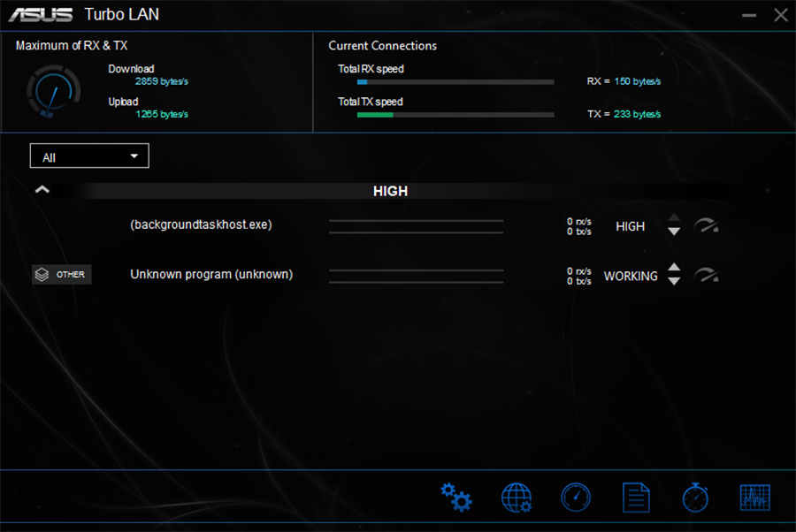
Task: Click the Current Connections heading
Action: point(382,46)
